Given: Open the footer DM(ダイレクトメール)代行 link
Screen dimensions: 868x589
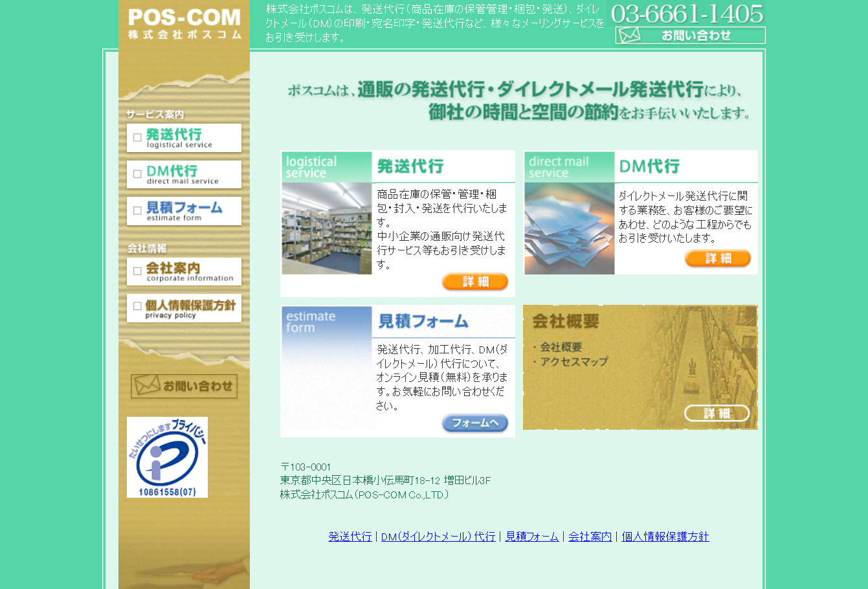Looking at the screenshot, I should coord(438,537).
